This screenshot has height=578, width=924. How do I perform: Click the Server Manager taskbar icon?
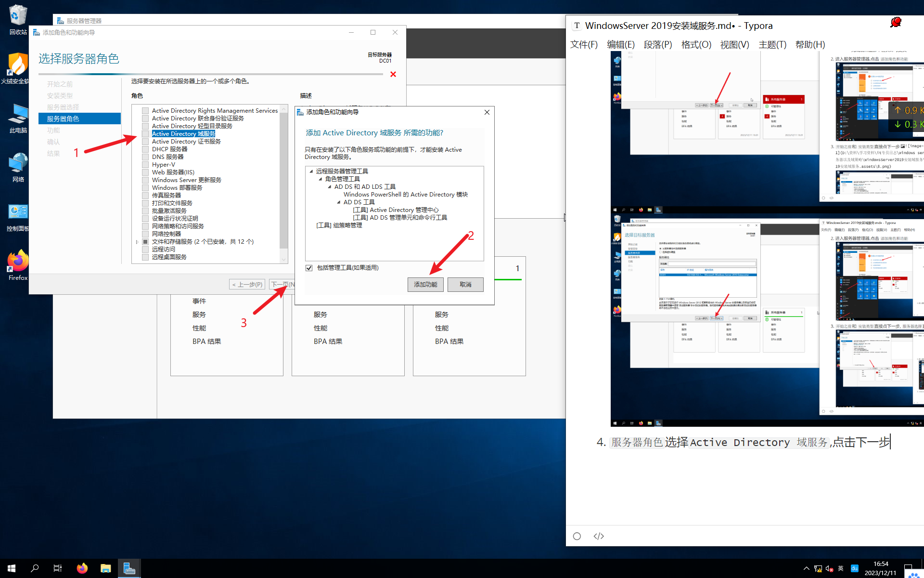(129, 568)
